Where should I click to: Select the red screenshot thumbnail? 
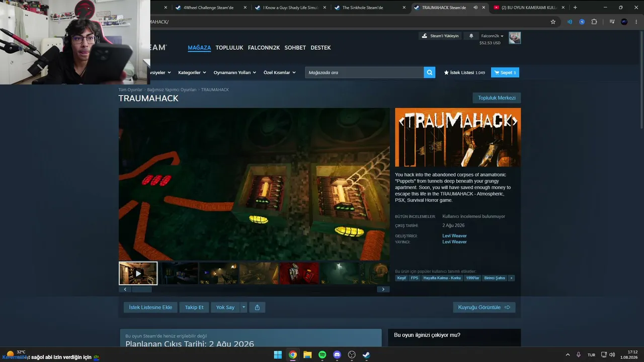click(x=299, y=273)
